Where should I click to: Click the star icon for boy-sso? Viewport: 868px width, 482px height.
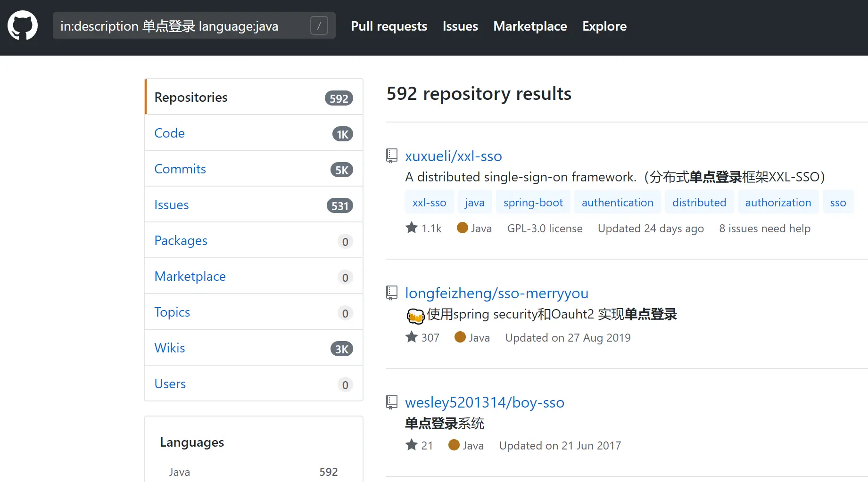(412, 445)
